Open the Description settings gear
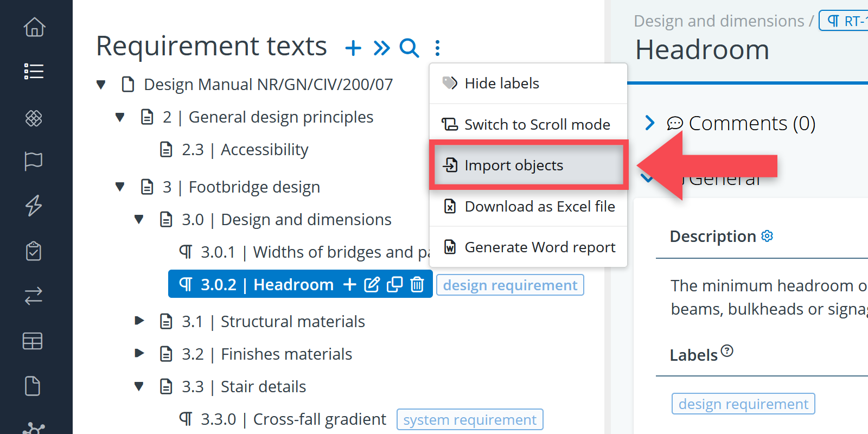 click(x=767, y=236)
